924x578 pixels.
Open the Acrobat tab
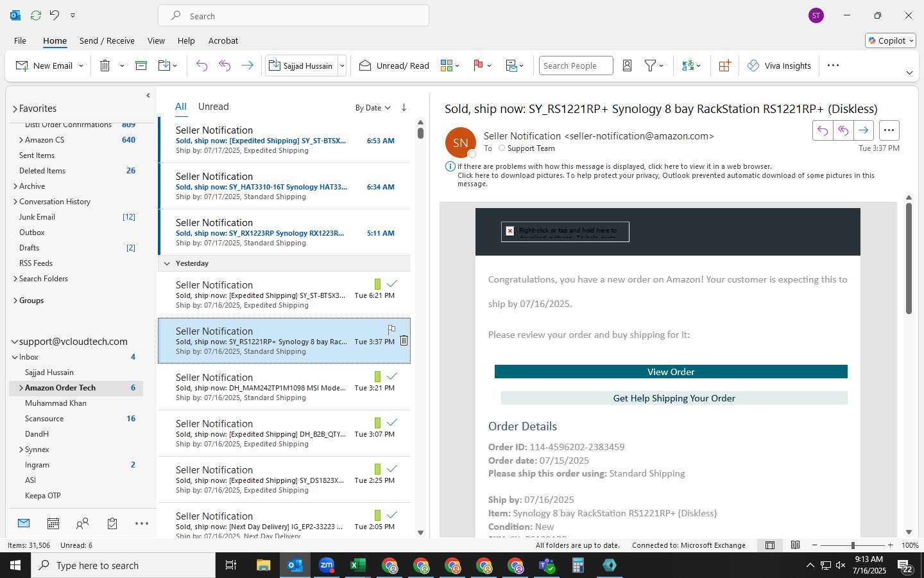223,40
